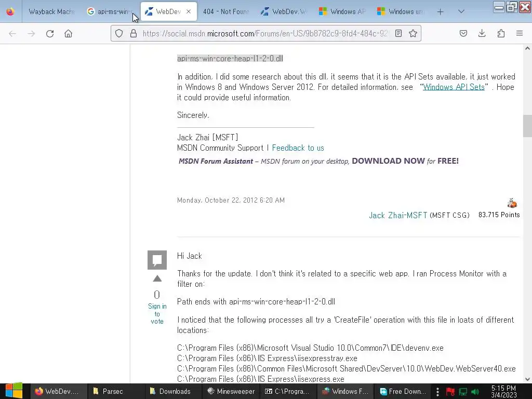Switch to the 404 - Not Found tab
532x399 pixels.
226,11
